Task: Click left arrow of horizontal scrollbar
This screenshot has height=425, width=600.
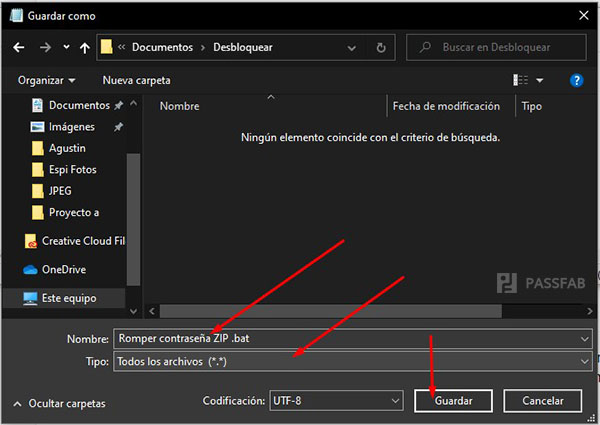Action: pyautogui.click(x=152, y=311)
